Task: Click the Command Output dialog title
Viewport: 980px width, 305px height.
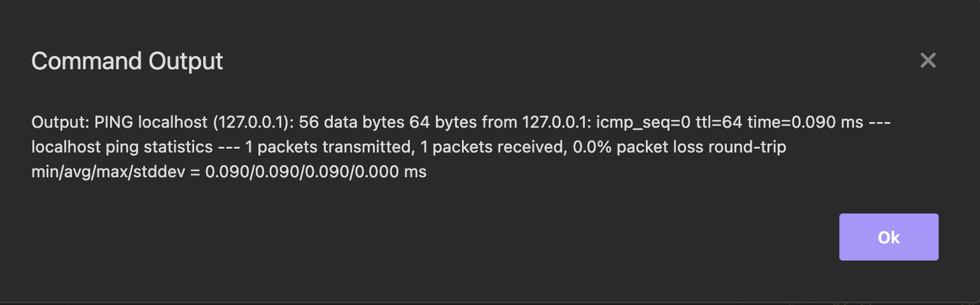Action: (x=127, y=61)
